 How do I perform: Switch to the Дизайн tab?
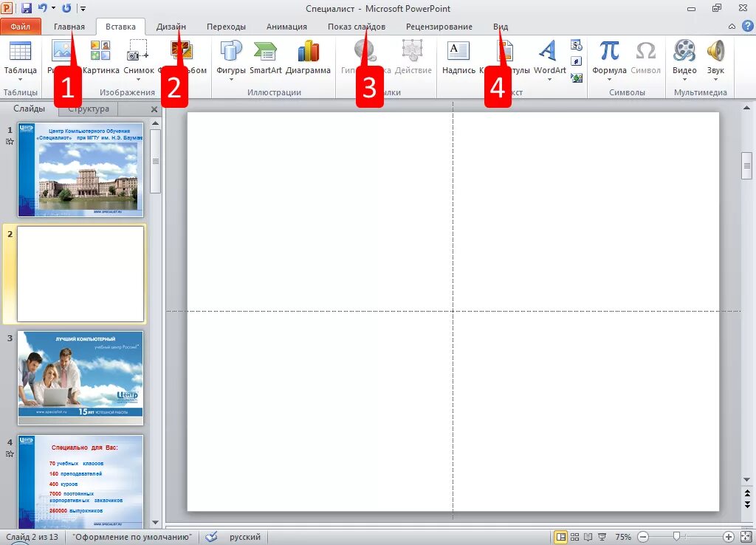pyautogui.click(x=171, y=27)
